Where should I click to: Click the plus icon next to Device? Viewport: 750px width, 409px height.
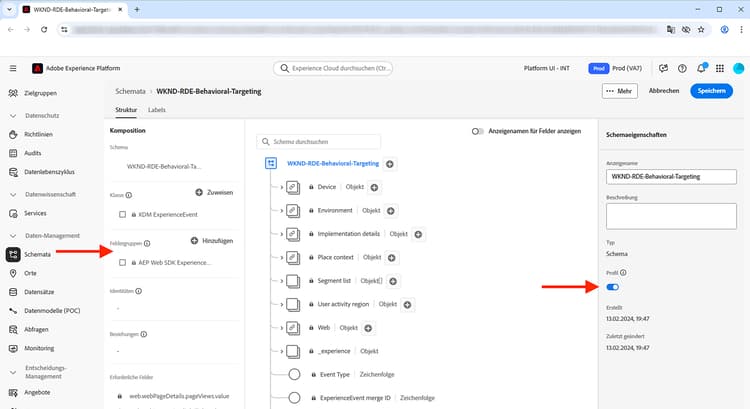click(x=375, y=188)
